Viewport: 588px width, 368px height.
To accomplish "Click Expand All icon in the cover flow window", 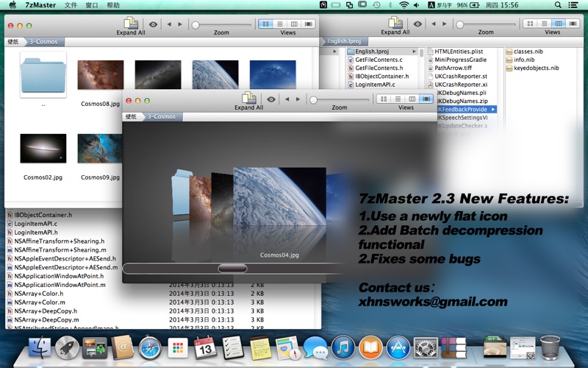I will coord(249,98).
